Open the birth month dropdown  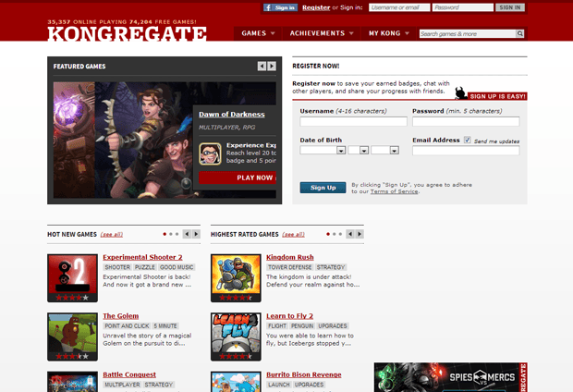coord(323,150)
